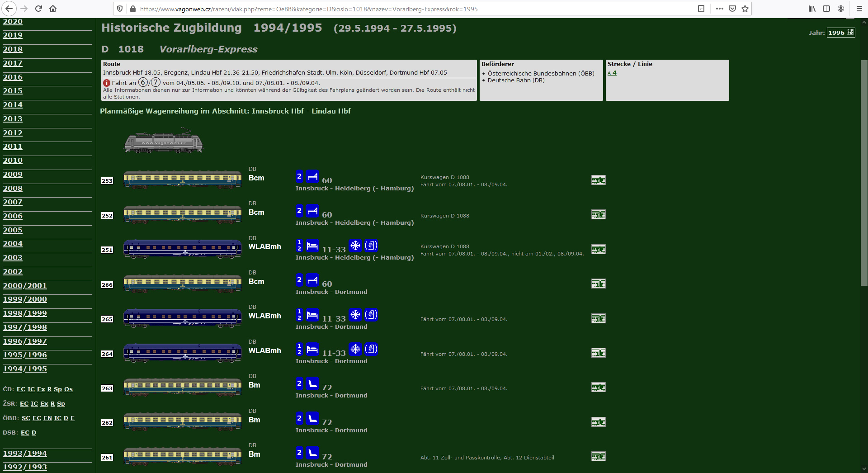Open the SC link in the ÖBB row

(x=26, y=418)
